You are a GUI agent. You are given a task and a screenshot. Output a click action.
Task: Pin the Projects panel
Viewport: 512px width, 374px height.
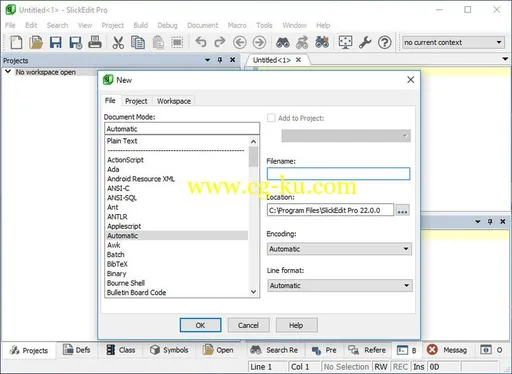coord(220,60)
